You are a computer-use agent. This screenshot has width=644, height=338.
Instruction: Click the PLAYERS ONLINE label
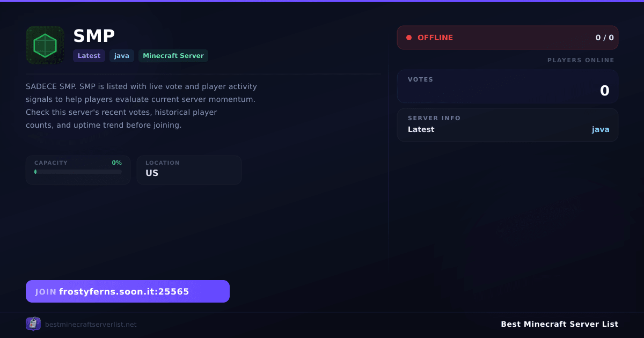(x=581, y=60)
